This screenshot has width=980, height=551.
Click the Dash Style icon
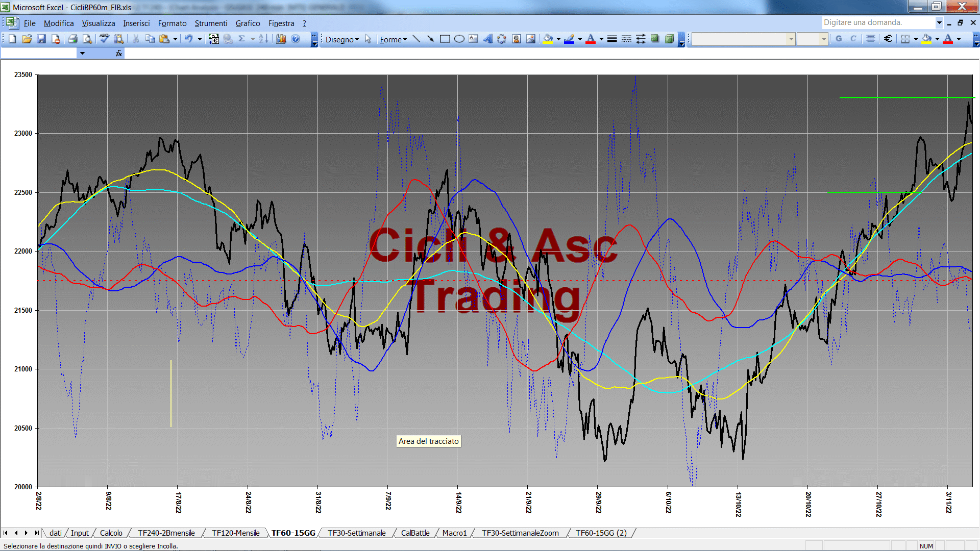coord(626,39)
